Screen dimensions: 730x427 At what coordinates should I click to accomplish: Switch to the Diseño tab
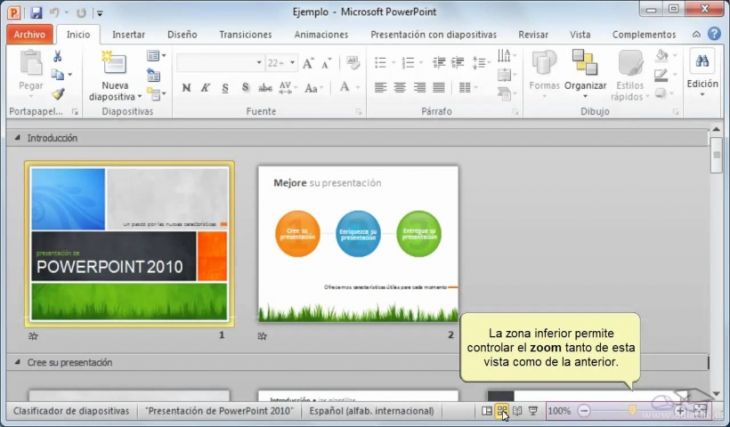(182, 34)
